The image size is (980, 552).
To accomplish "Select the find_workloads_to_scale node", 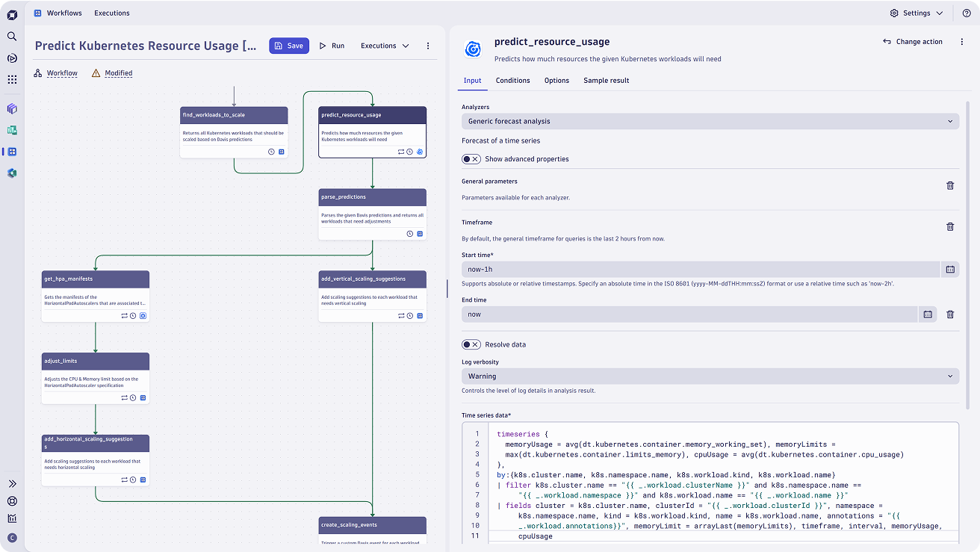I will pyautogui.click(x=234, y=131).
